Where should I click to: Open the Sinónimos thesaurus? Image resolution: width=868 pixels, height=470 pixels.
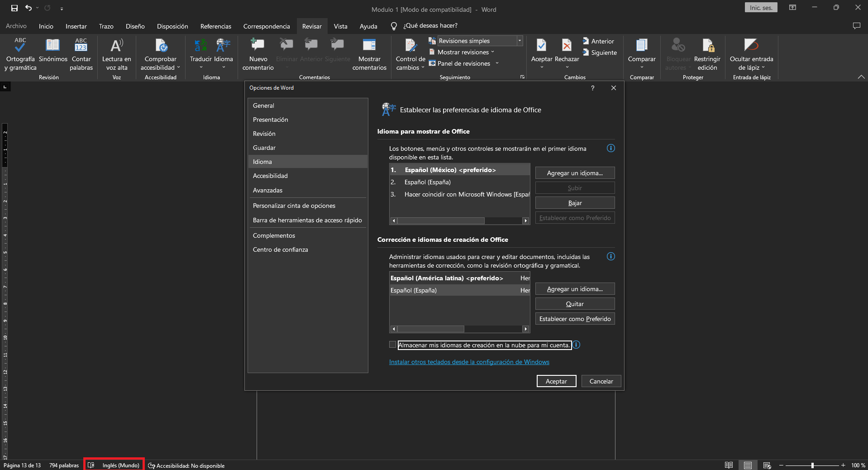53,50
